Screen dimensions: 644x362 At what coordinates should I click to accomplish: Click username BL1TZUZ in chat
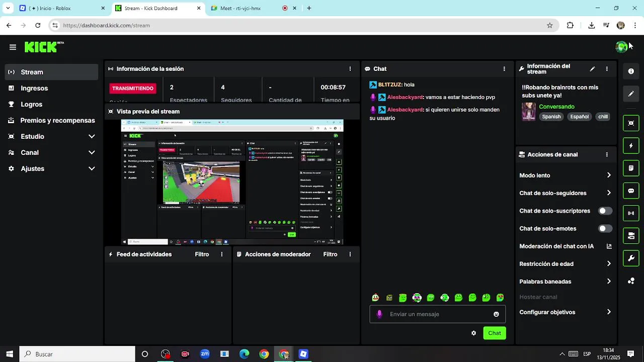389,85
